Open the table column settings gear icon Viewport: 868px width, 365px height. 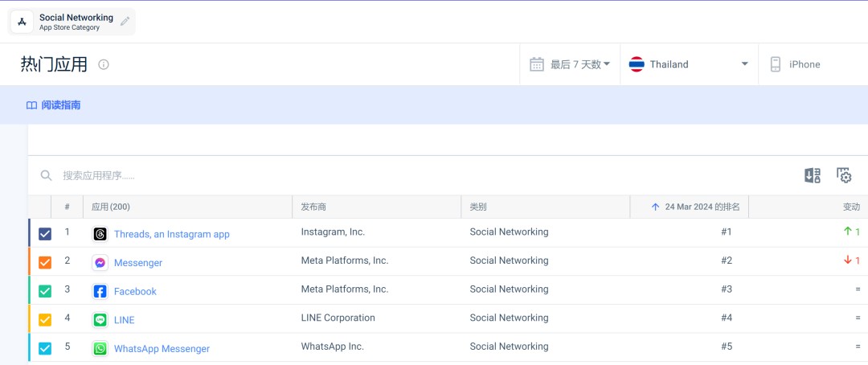(844, 175)
